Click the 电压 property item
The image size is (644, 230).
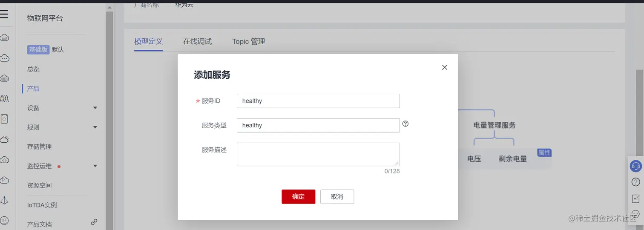(x=474, y=159)
